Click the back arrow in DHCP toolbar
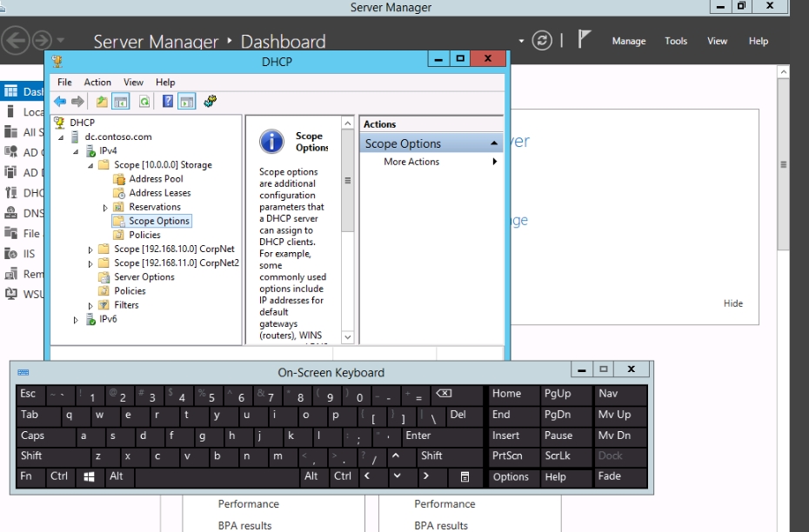Screen dimensions: 809x532 60,102
